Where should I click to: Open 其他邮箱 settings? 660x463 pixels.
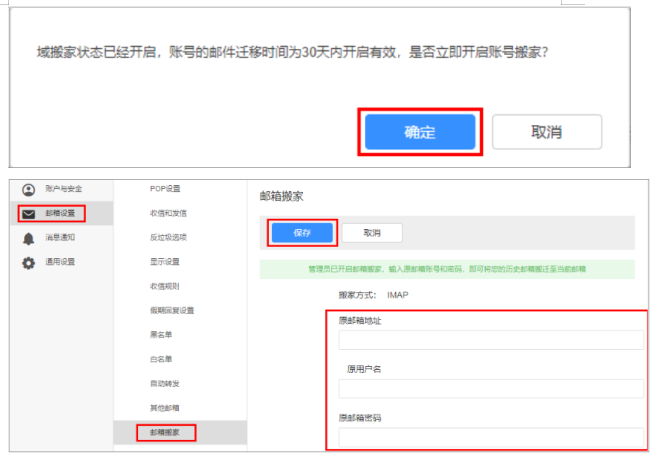(165, 408)
